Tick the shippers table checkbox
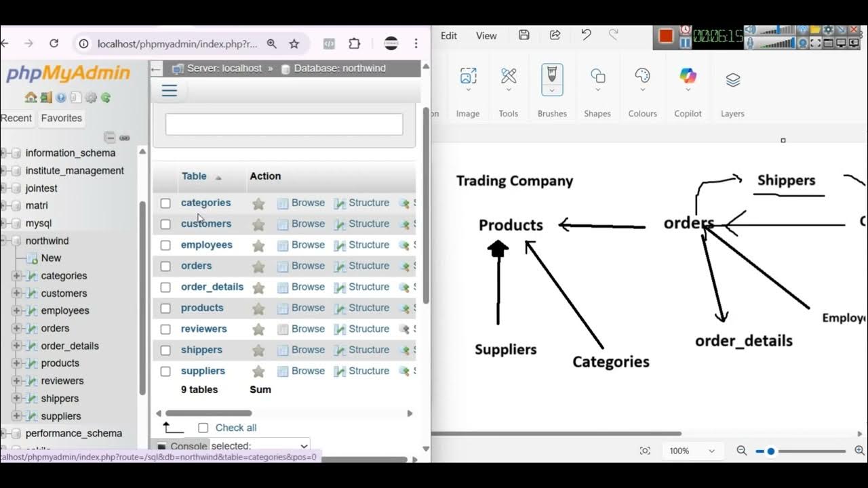The width and height of the screenshot is (868, 488). coord(165,350)
